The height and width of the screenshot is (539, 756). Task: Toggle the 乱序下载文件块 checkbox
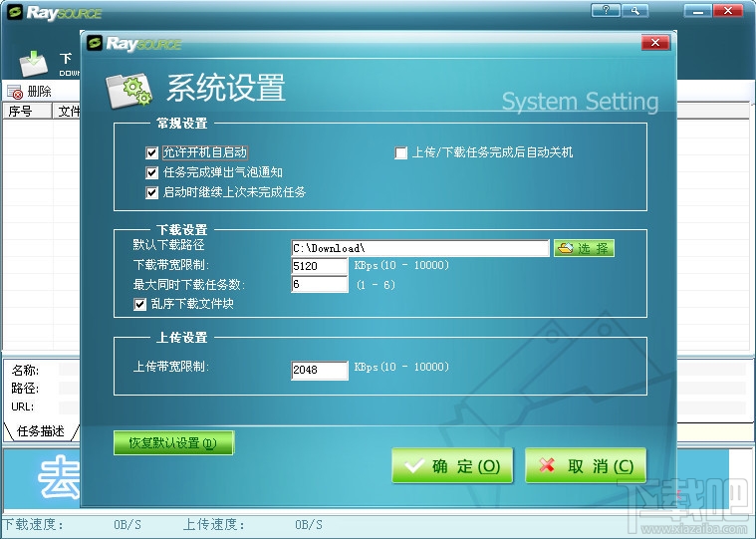pyautogui.click(x=139, y=304)
